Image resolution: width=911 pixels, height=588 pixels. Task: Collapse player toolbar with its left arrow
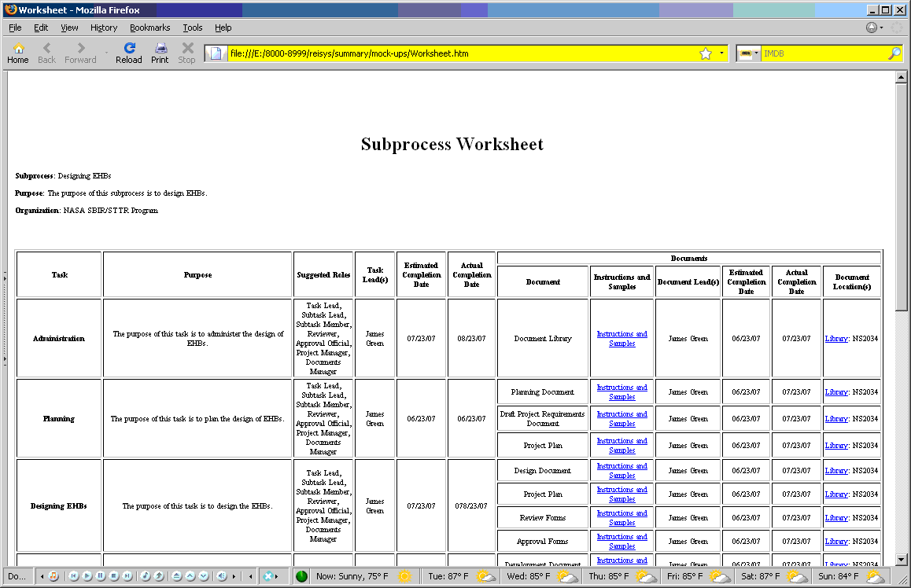click(42, 576)
